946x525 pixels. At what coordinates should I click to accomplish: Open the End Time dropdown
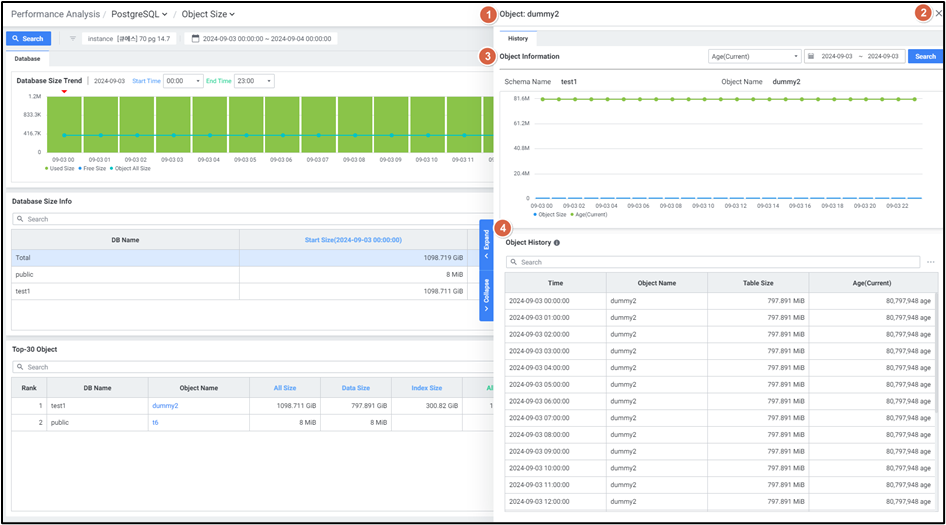click(x=253, y=81)
